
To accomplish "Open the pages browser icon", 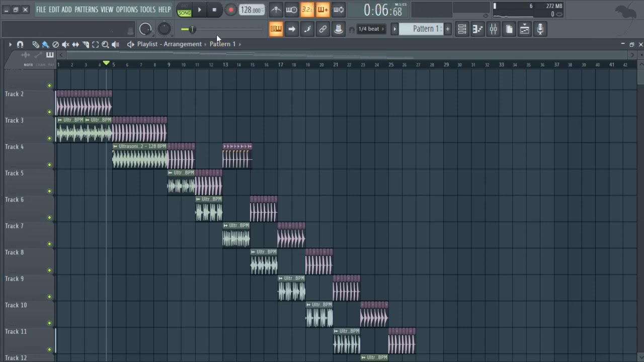I will click(509, 29).
